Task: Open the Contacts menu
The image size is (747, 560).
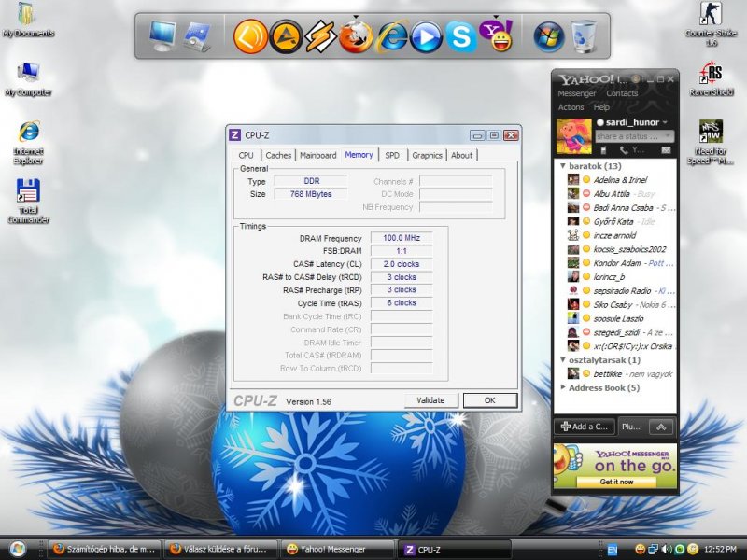Action: (x=622, y=93)
